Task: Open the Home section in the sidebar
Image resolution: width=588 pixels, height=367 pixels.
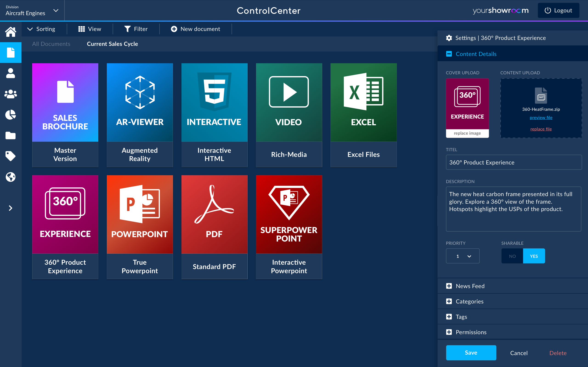Action: [x=11, y=32]
